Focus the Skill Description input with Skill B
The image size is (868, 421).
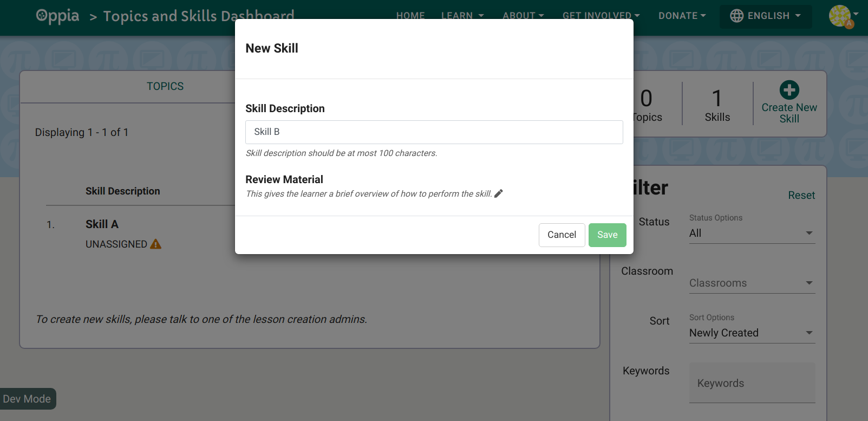point(434,132)
